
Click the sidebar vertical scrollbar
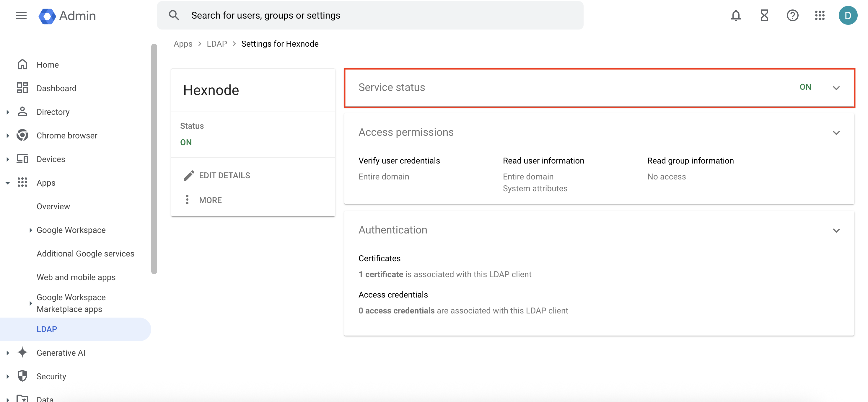coord(154,158)
